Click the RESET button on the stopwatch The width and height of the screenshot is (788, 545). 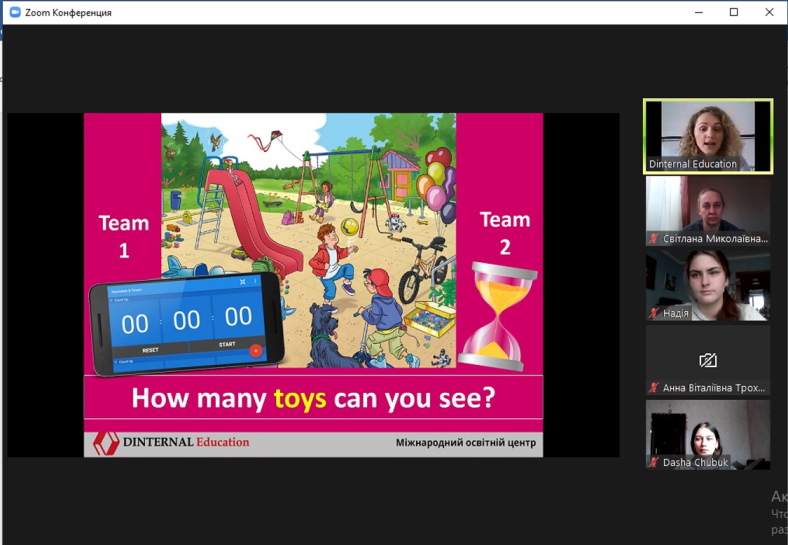150,350
